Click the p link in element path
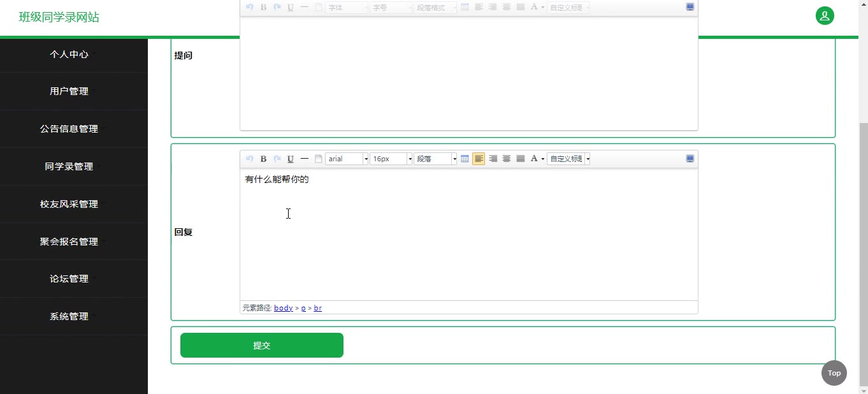This screenshot has width=868, height=394. pyautogui.click(x=303, y=308)
